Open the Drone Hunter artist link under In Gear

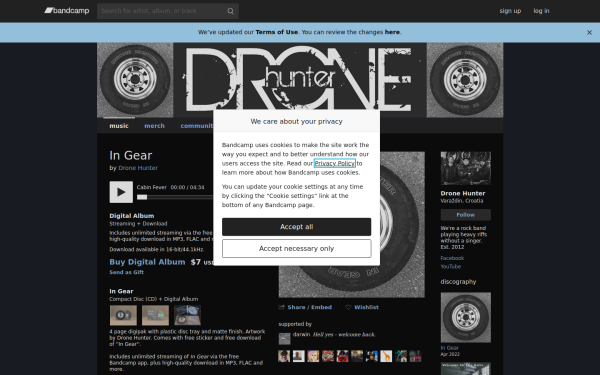[138, 168]
